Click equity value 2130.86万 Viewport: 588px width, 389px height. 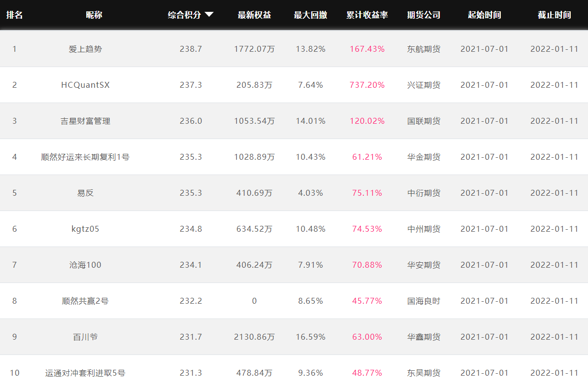click(x=254, y=337)
